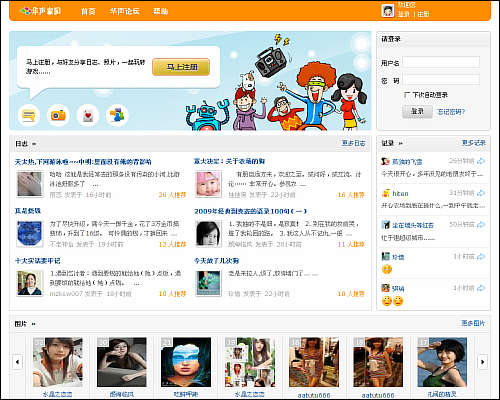Click the 用户名 input field
Viewport: 500px width, 400px height.
pyautogui.click(x=441, y=62)
